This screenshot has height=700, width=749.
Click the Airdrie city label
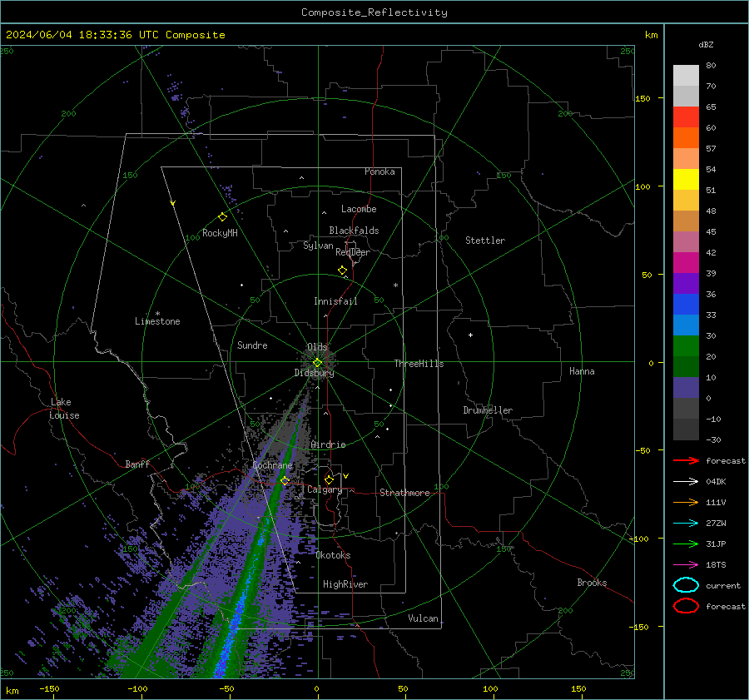[328, 444]
